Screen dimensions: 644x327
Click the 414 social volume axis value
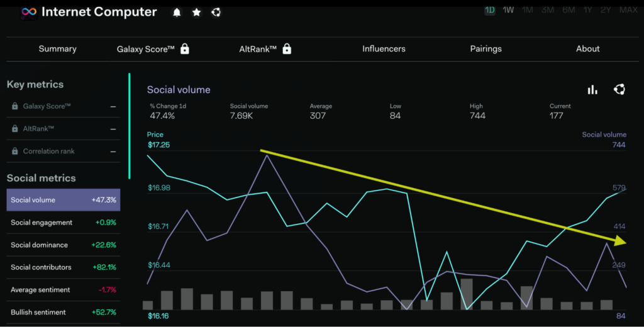click(619, 226)
